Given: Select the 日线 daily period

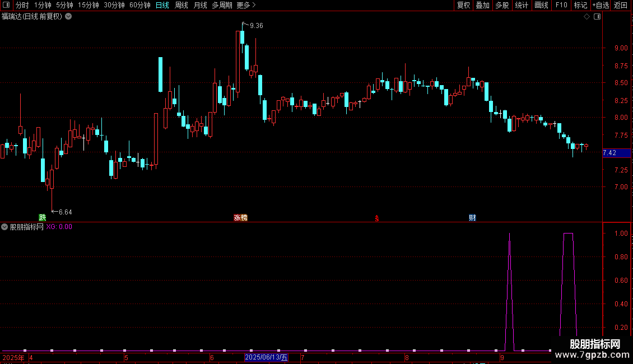Looking at the screenshot, I should tap(162, 5).
